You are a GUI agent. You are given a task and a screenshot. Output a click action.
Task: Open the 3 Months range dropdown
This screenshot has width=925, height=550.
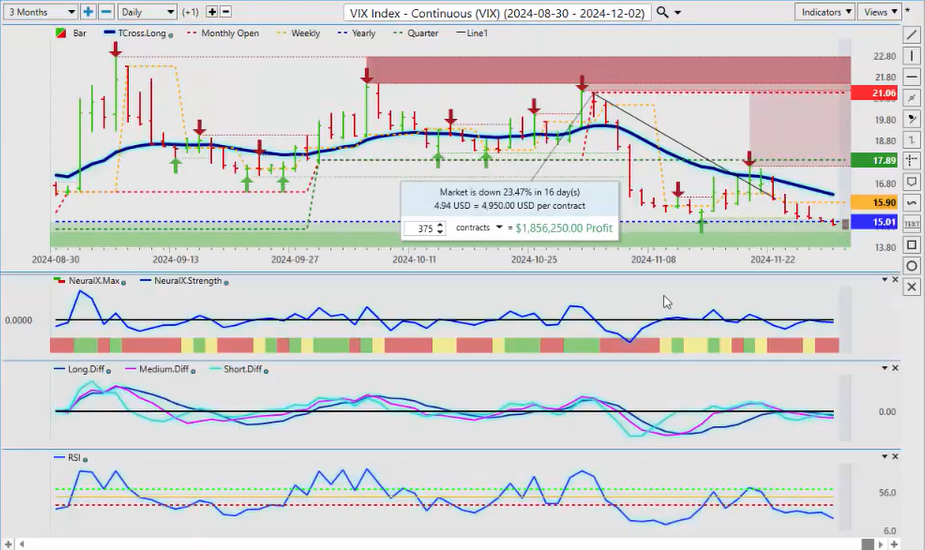pos(41,12)
